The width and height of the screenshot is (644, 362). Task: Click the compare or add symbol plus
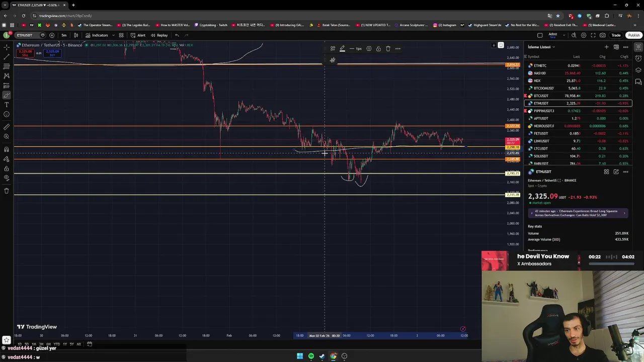tap(52, 35)
